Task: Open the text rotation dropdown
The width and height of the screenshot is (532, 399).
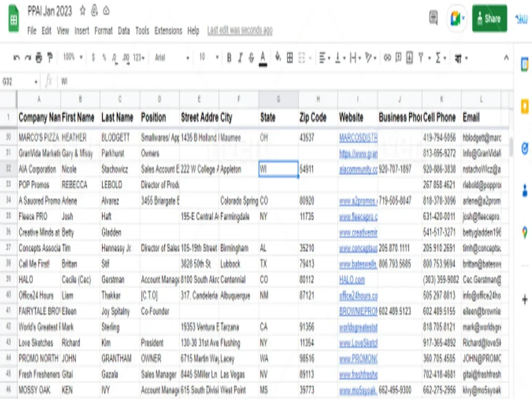Action: tap(370, 58)
